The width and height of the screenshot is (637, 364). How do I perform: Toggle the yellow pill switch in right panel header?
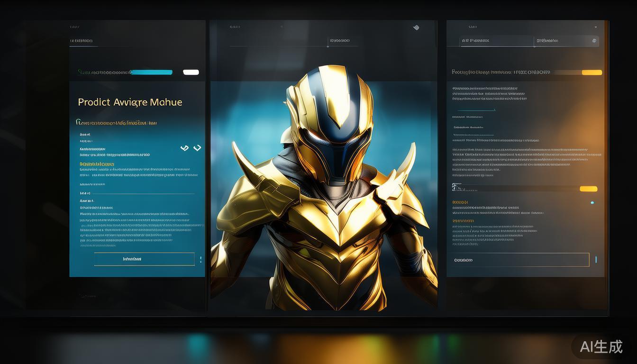[x=591, y=73]
